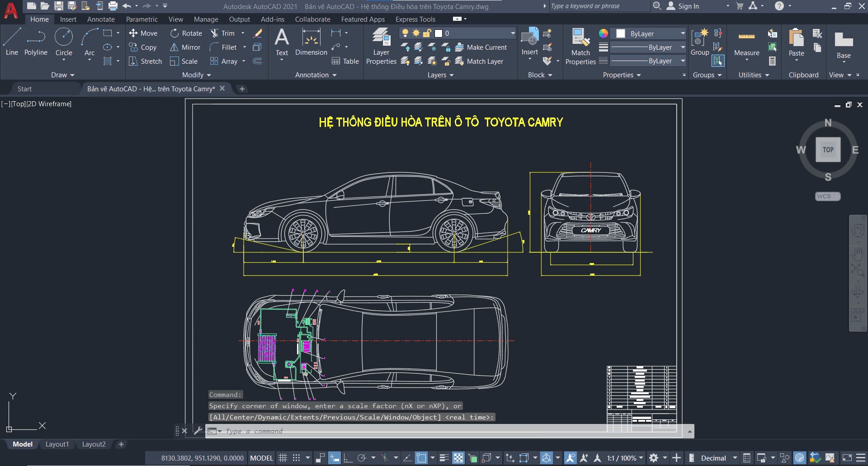Click the WCS coordinate system button
The width and height of the screenshot is (868, 466).
click(x=827, y=196)
